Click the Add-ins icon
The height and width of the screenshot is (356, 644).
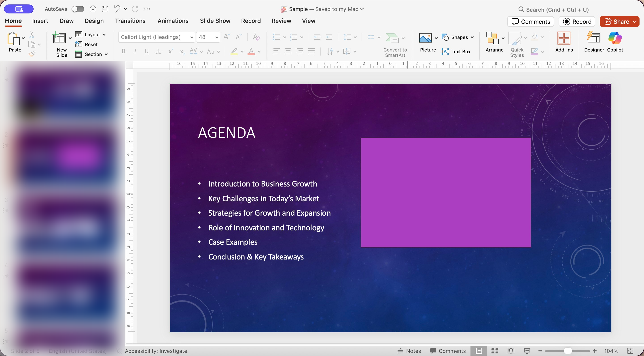click(x=564, y=38)
